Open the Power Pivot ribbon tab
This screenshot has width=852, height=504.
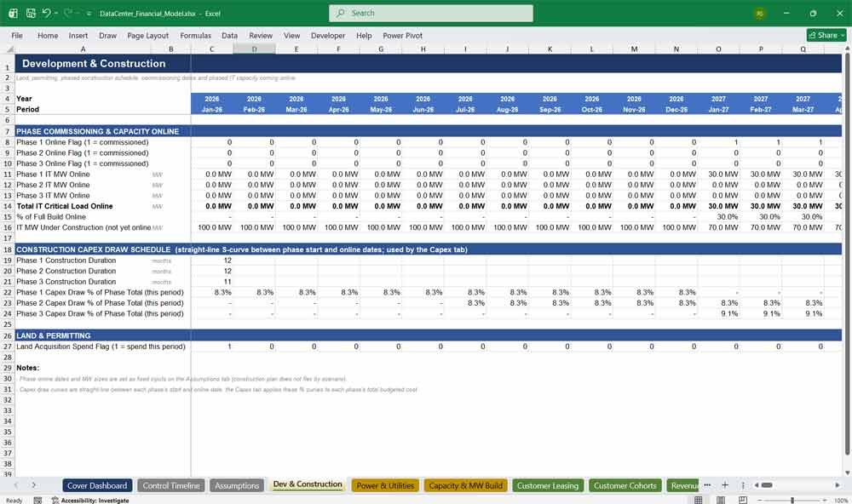point(403,35)
